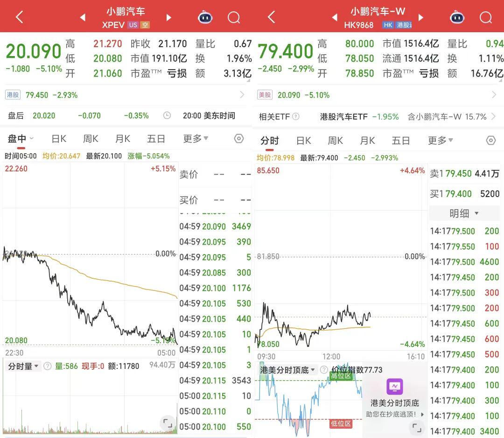
Task: Switch to 日K tab on XPEV chart
Action: click(x=59, y=139)
